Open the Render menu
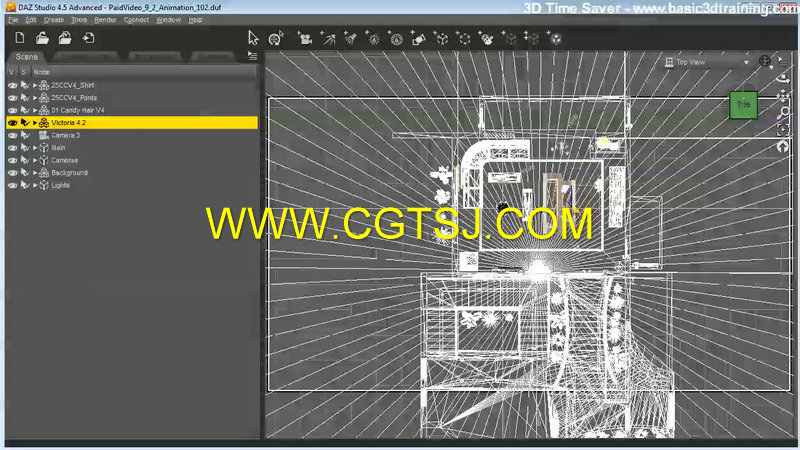Image resolution: width=800 pixels, height=450 pixels. pyautogui.click(x=105, y=20)
